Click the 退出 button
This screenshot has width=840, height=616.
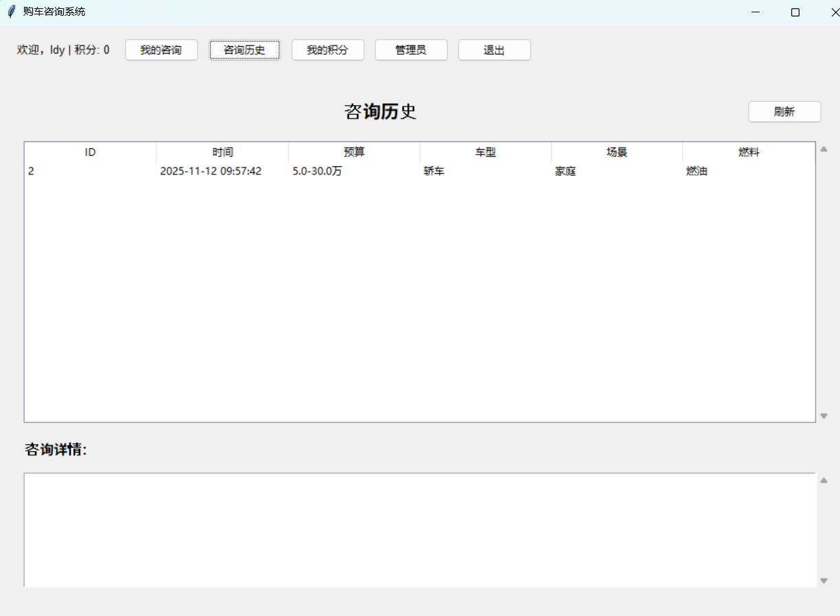point(495,50)
